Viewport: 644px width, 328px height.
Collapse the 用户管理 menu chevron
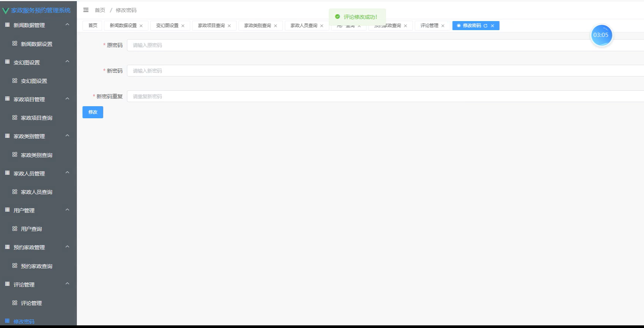point(67,210)
